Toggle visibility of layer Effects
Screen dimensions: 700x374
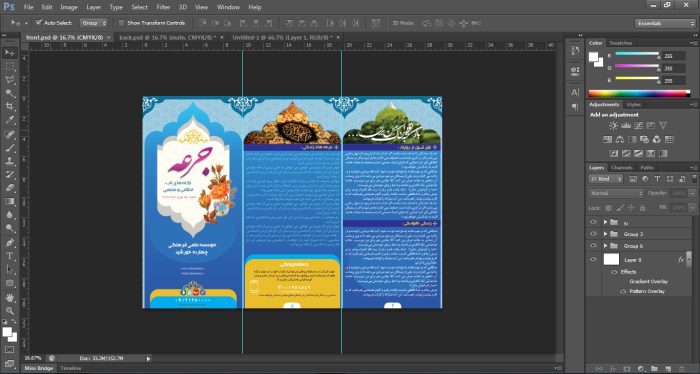(x=614, y=272)
